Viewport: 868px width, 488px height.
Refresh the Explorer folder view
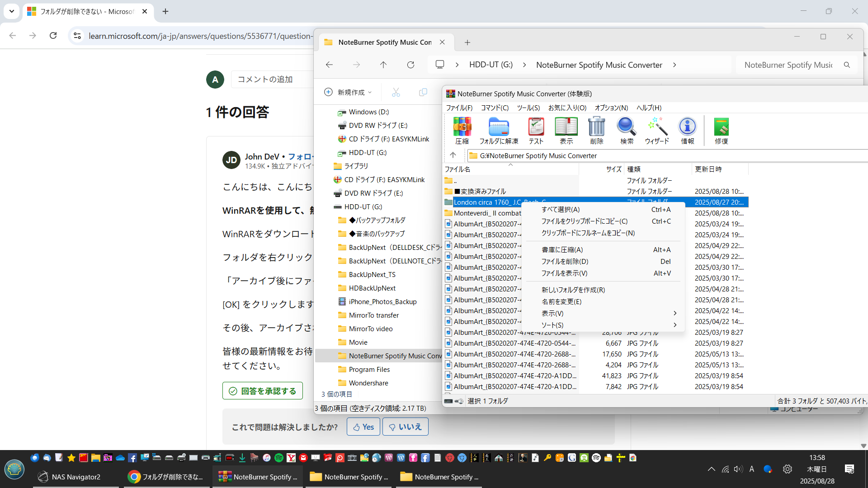410,65
